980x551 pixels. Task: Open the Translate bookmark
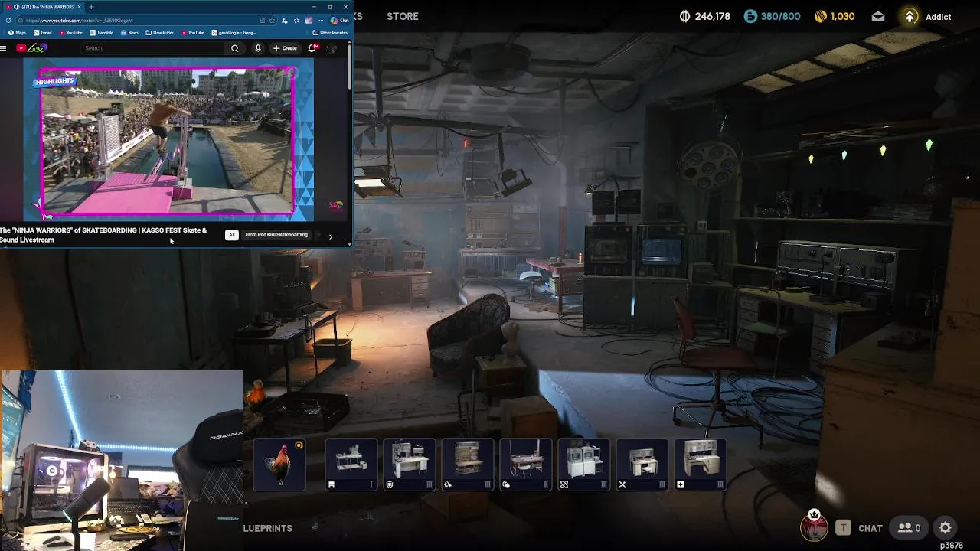101,33
